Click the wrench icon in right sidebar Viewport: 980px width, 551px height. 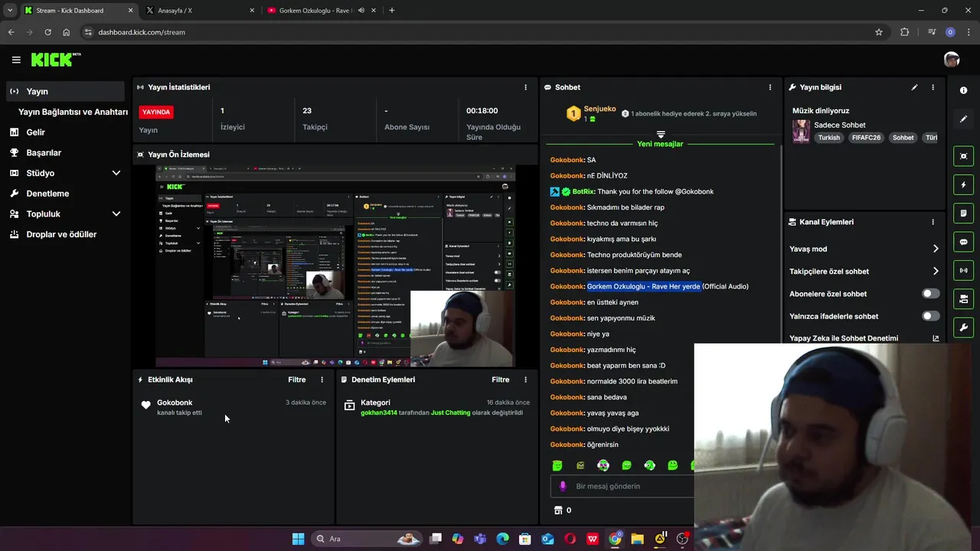pos(963,328)
